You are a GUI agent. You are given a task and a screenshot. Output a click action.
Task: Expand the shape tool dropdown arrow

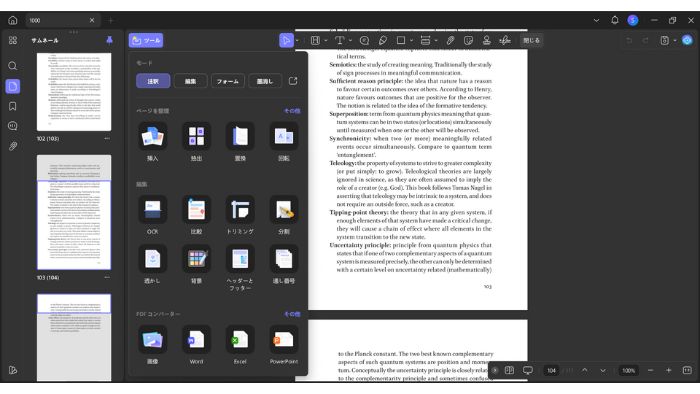(x=411, y=41)
